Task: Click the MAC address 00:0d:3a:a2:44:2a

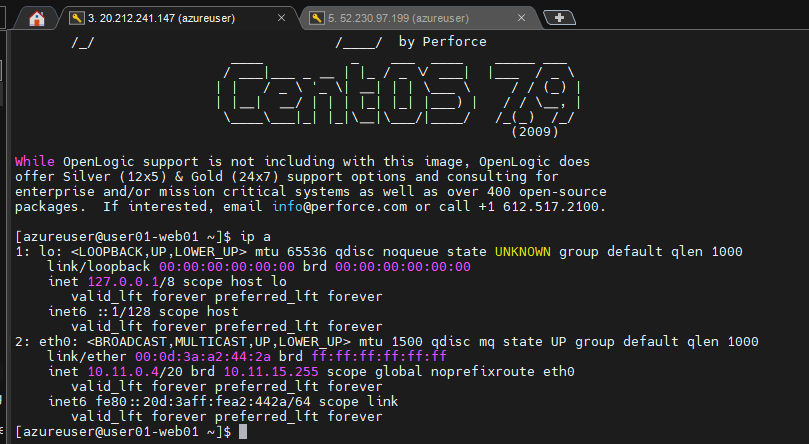Action: (203, 356)
